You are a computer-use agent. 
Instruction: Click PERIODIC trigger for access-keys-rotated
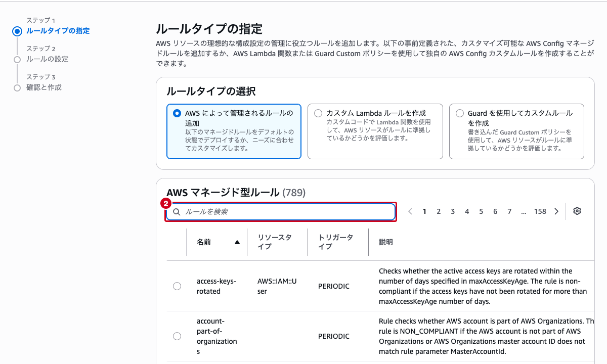point(334,286)
